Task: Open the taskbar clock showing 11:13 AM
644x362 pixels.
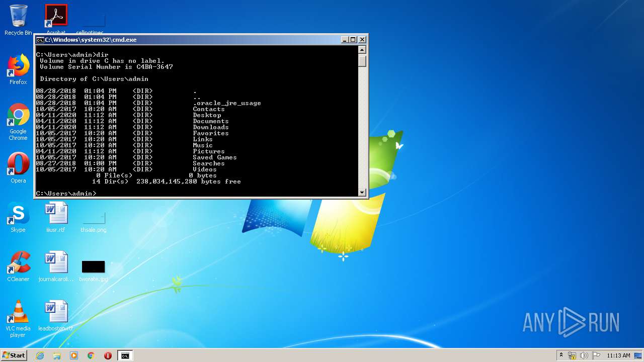Action: point(618,355)
